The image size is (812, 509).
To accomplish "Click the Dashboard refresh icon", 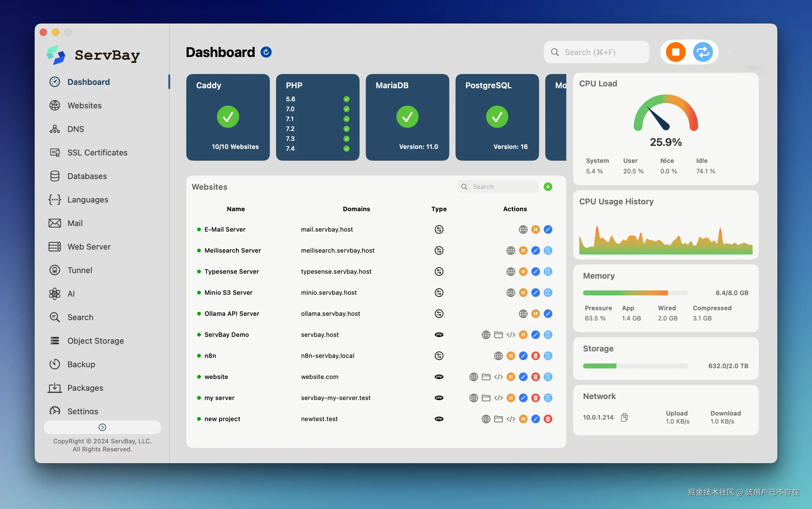I will (266, 52).
